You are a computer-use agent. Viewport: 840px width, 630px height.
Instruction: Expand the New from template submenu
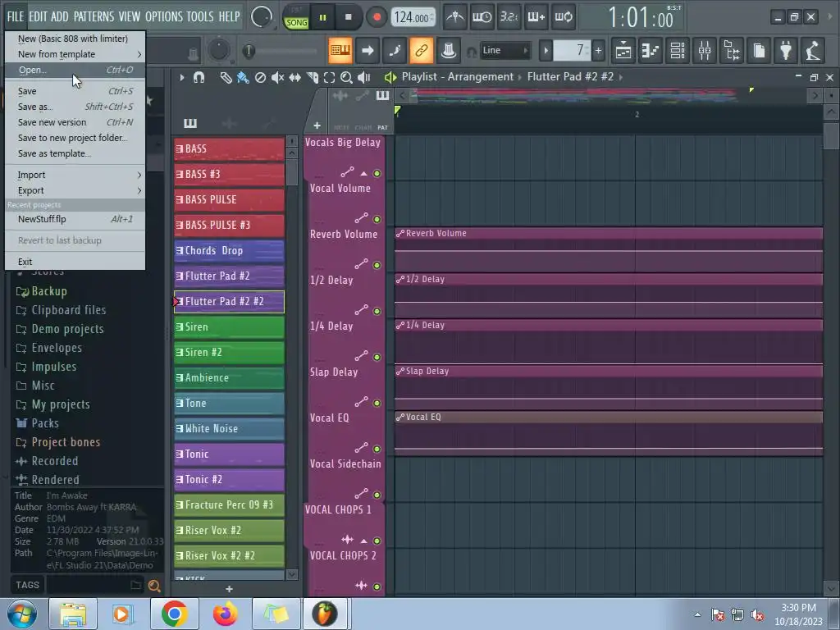75,54
